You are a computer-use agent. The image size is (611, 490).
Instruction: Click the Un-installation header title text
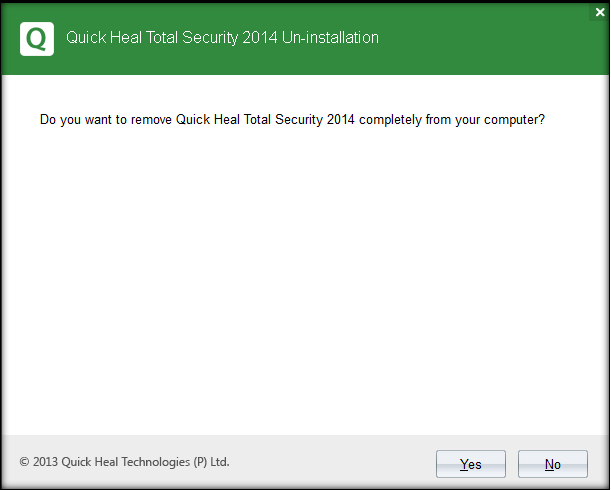pyautogui.click(x=222, y=39)
